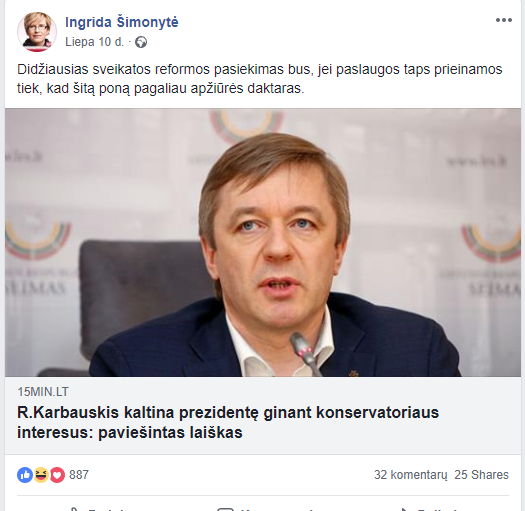Open the post options three-dot menu
This screenshot has width=525, height=511.
[x=504, y=20]
